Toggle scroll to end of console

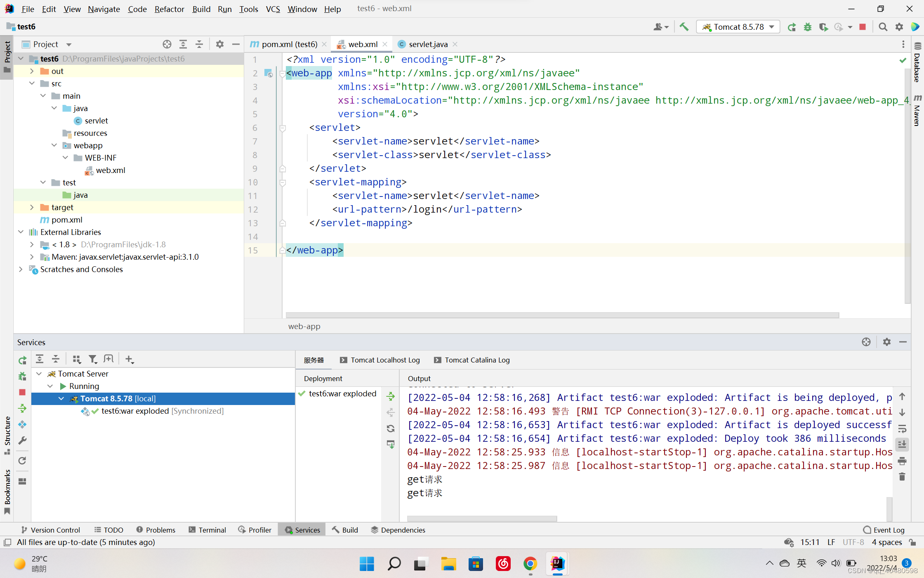(902, 445)
